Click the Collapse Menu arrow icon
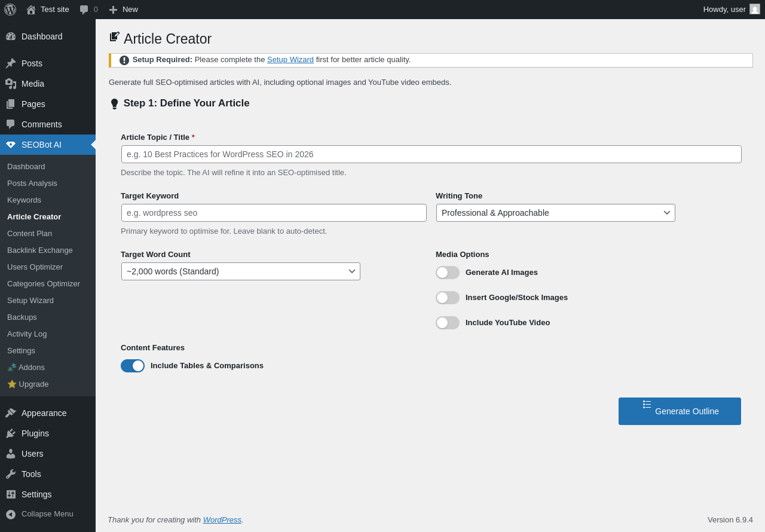Image resolution: width=765 pixels, height=532 pixels. tap(11, 514)
